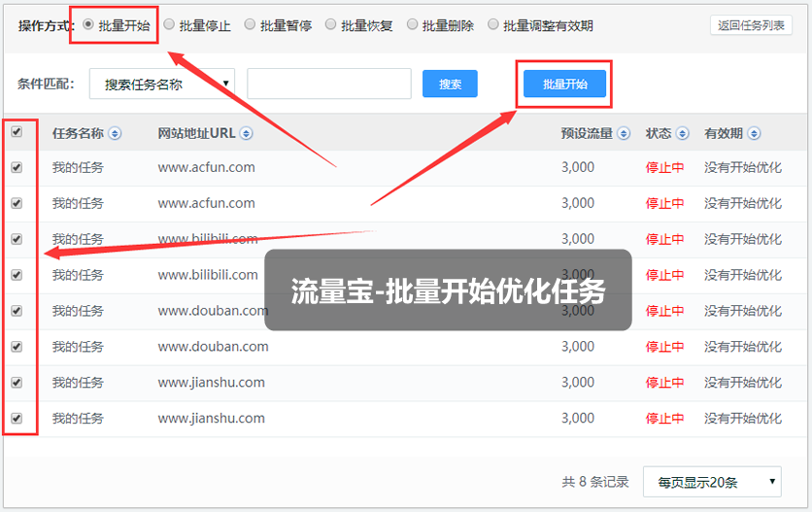The height and width of the screenshot is (512, 812).
Task: Uncheck the first www.douban.com row checkbox
Action: click(x=17, y=311)
